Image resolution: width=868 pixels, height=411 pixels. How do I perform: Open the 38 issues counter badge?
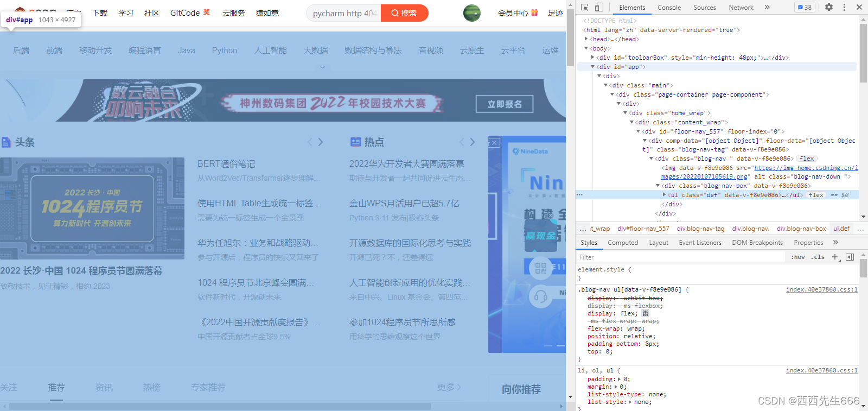click(x=805, y=7)
